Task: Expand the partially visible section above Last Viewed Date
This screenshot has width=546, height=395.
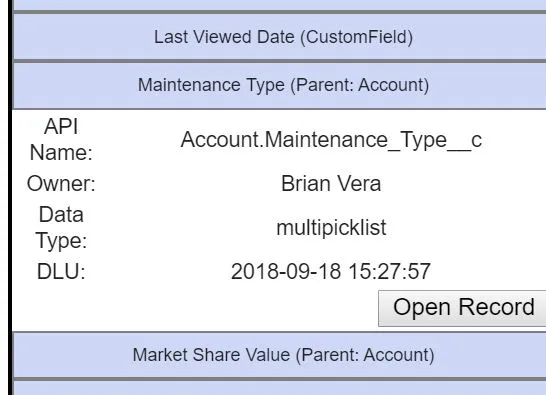Action: point(280,5)
